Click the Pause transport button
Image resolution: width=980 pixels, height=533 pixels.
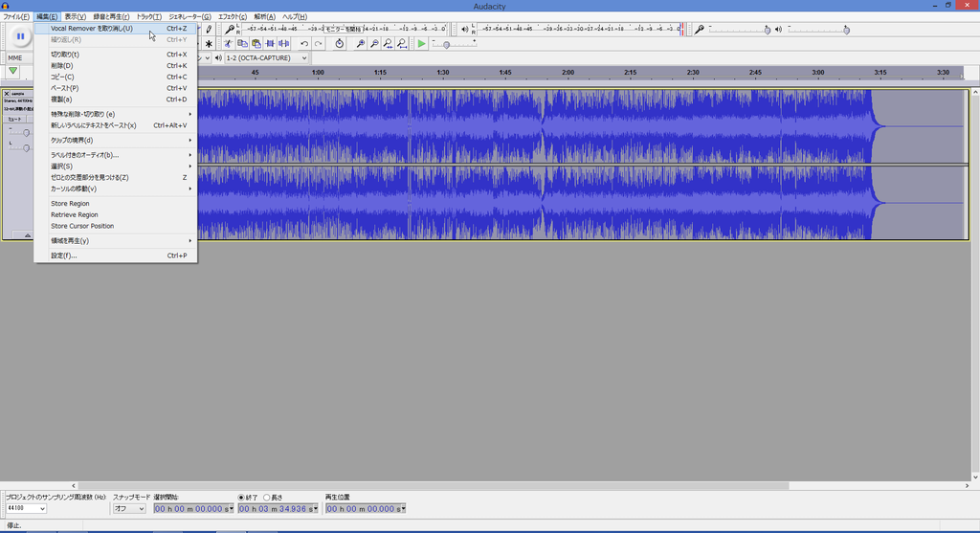[21, 36]
